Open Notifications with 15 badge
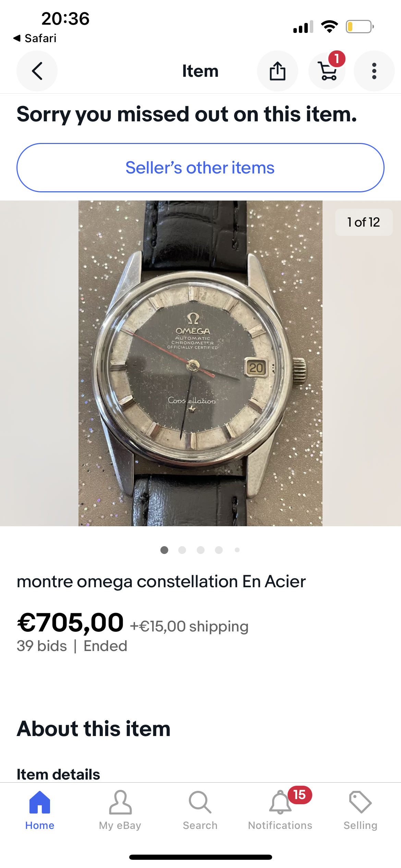 pos(280,810)
